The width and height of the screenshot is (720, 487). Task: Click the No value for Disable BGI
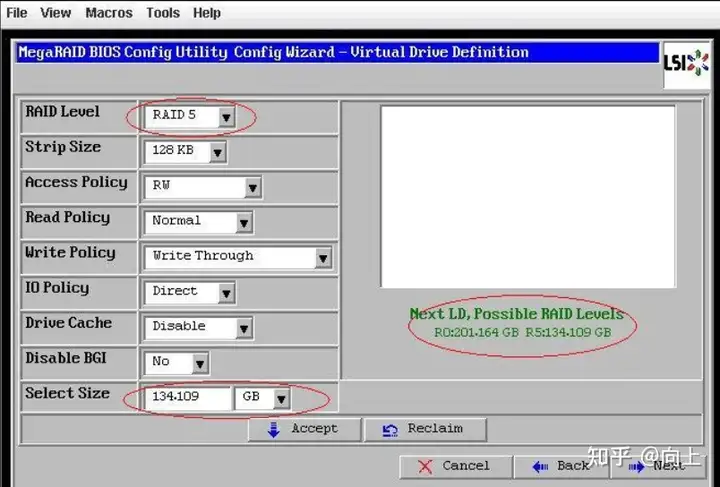[161, 361]
